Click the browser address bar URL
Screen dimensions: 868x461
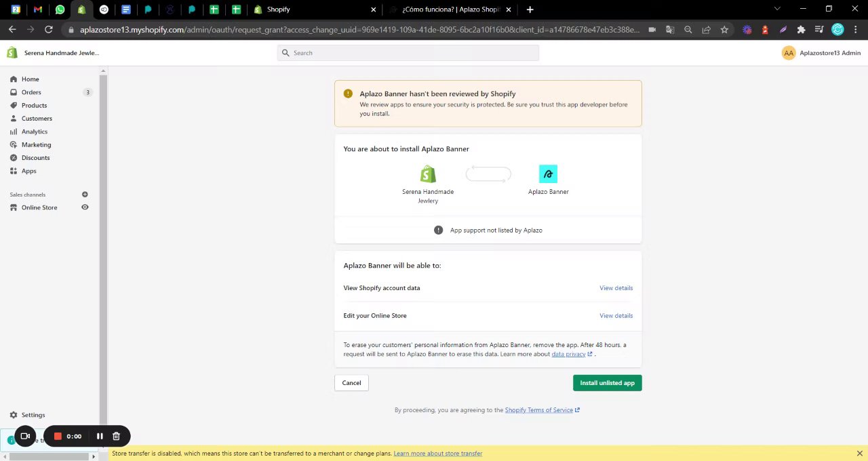[x=359, y=30]
